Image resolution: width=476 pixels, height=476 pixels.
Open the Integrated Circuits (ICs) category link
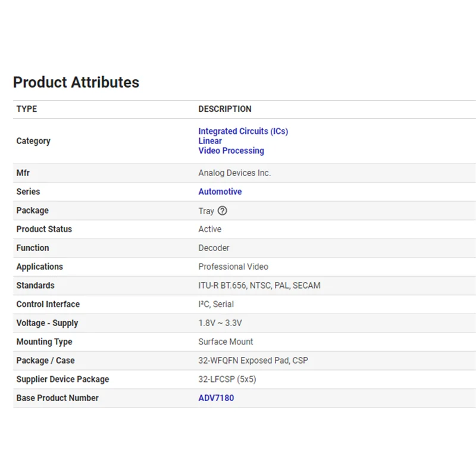[x=243, y=131]
